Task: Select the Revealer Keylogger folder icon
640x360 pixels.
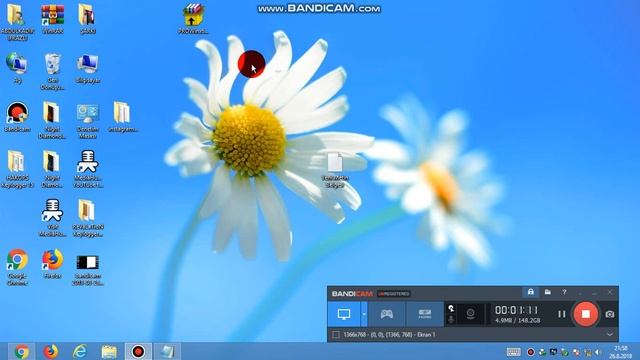Action: (88, 218)
